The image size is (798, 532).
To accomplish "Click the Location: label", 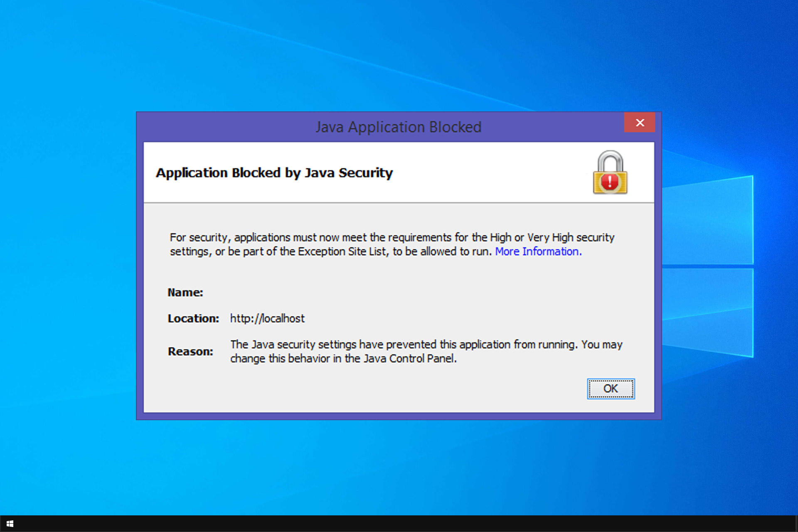I will coord(193,318).
